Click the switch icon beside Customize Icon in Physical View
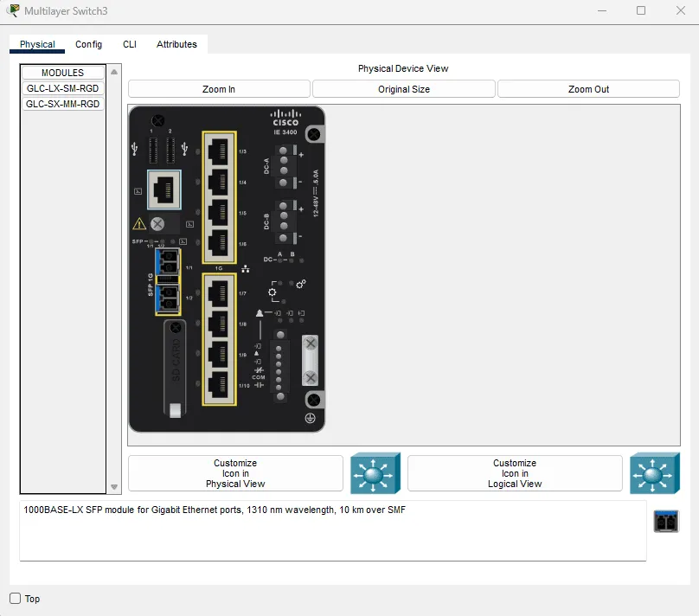This screenshot has width=699, height=616. tap(375, 473)
